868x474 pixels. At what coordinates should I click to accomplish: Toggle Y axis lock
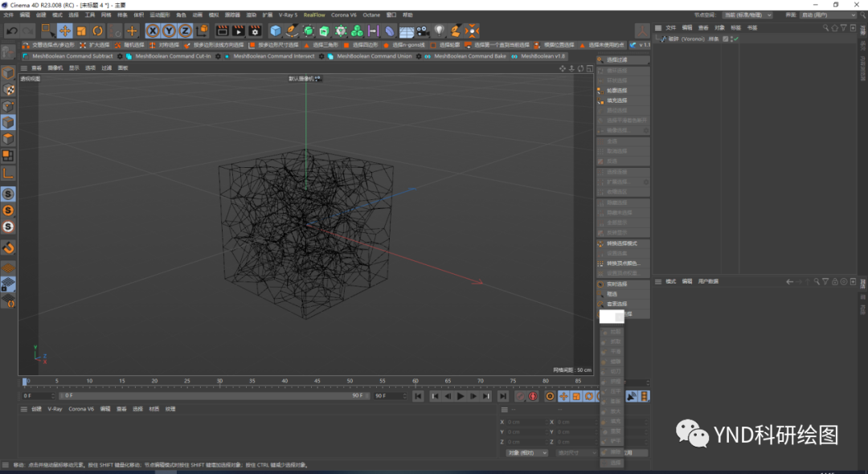tap(169, 31)
